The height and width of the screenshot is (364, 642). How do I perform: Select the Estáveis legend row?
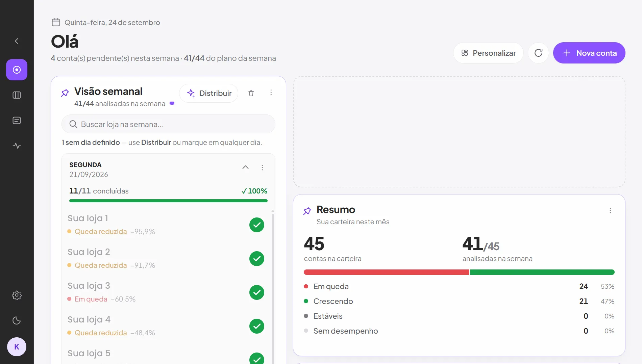(459, 316)
